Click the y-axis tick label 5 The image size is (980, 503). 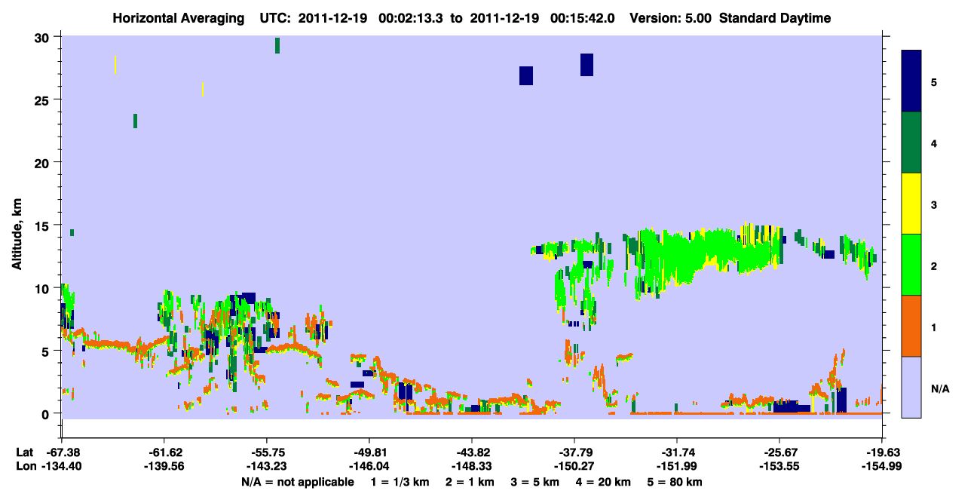coord(47,351)
